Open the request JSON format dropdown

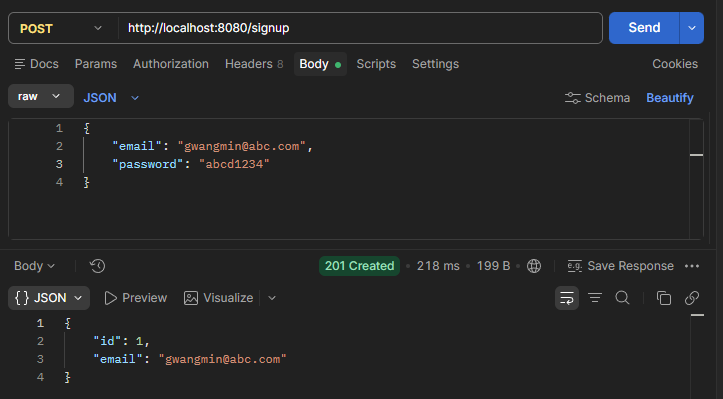click(x=111, y=97)
